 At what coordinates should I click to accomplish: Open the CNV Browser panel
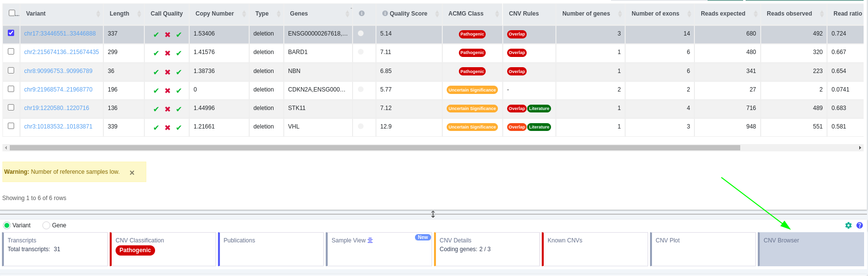(811, 249)
